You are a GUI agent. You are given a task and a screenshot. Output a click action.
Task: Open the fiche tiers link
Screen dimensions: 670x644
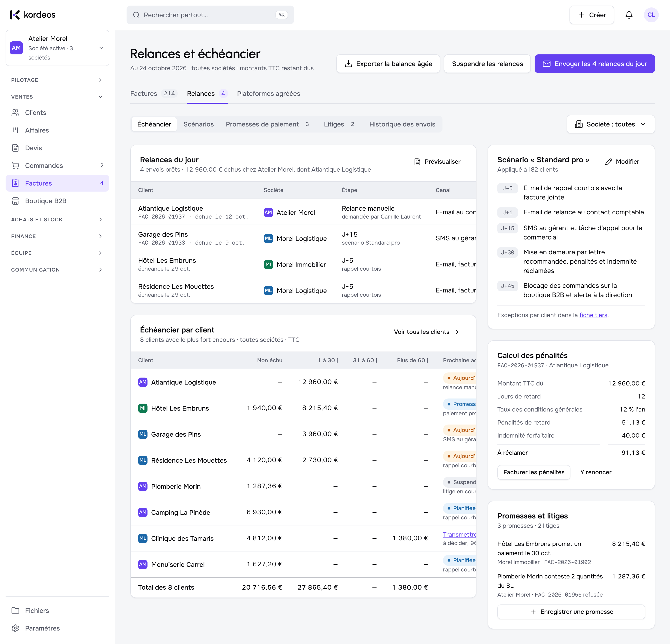(593, 315)
